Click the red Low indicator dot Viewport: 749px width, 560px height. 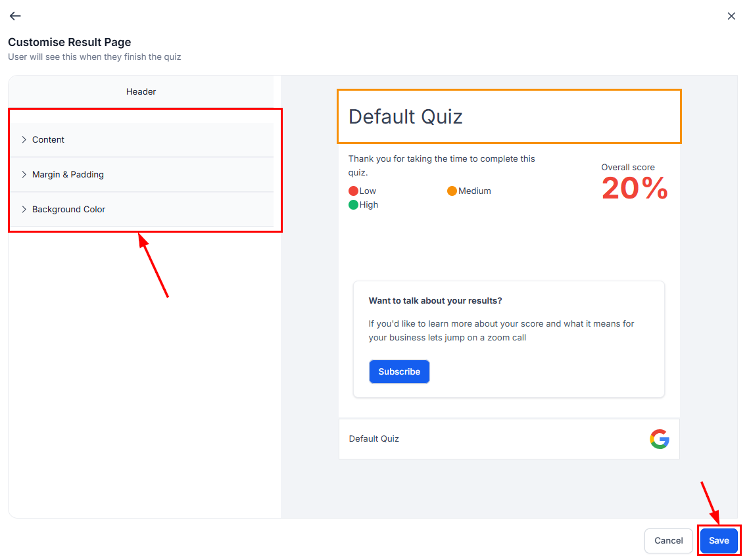[x=353, y=191]
